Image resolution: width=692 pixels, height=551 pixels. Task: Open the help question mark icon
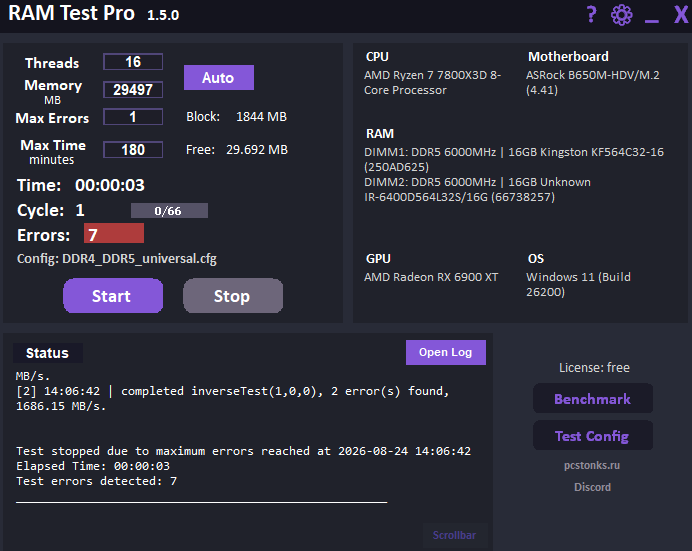591,15
